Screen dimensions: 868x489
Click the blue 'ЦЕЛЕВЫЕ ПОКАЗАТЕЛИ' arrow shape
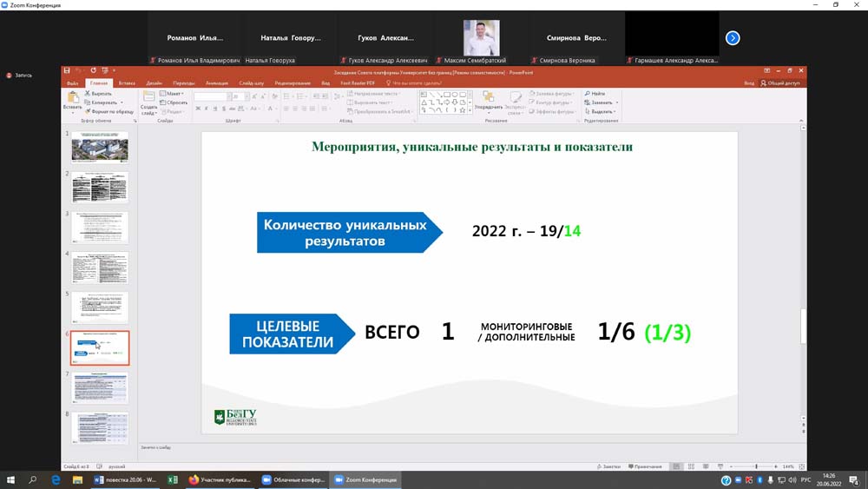click(292, 334)
